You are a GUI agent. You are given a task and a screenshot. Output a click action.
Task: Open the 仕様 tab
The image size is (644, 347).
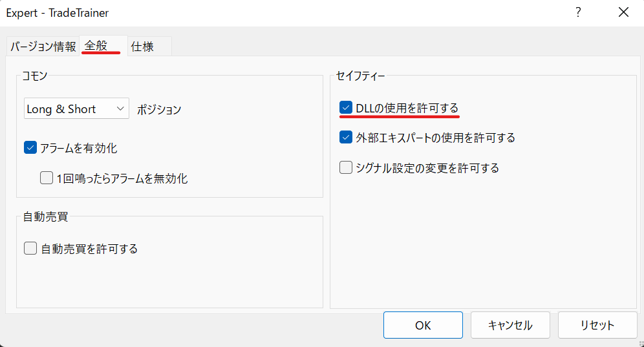[x=142, y=47]
